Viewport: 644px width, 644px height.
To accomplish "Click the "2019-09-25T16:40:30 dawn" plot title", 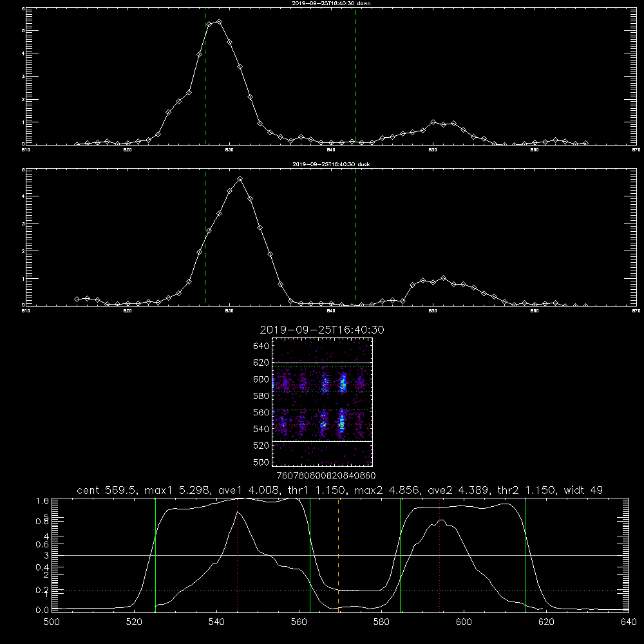I will [x=331, y=3].
